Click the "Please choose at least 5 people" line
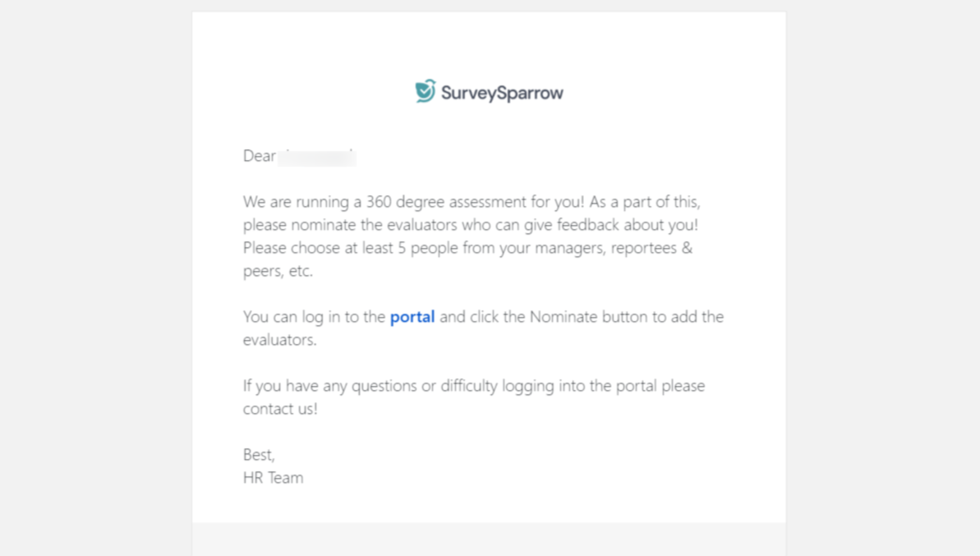 pos(351,248)
